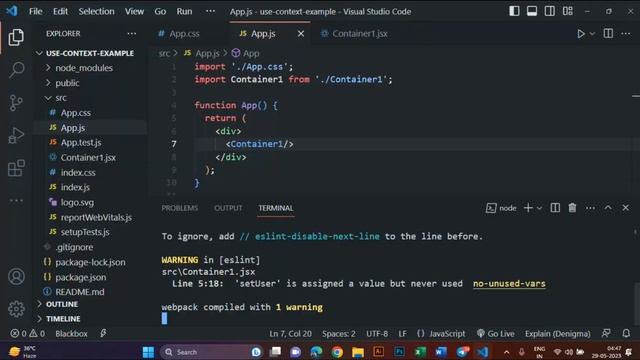Expand the node_modules folder
Screen dimensions: 640x360
click(84, 68)
